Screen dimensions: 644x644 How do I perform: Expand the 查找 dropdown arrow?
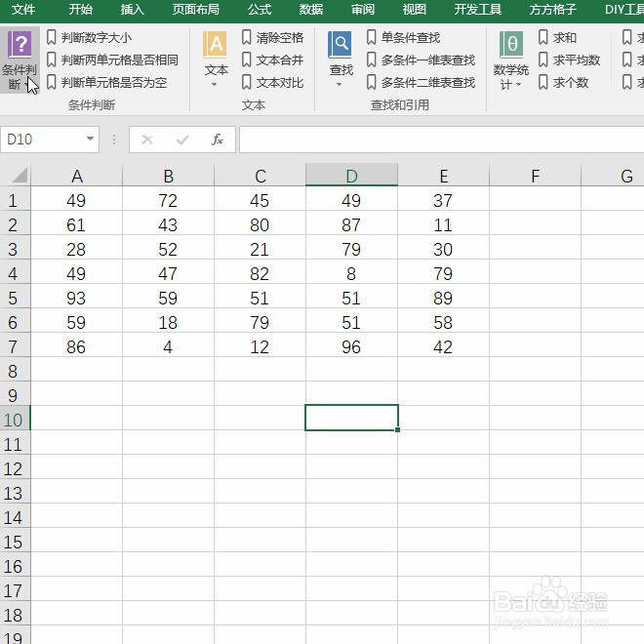(x=339, y=85)
